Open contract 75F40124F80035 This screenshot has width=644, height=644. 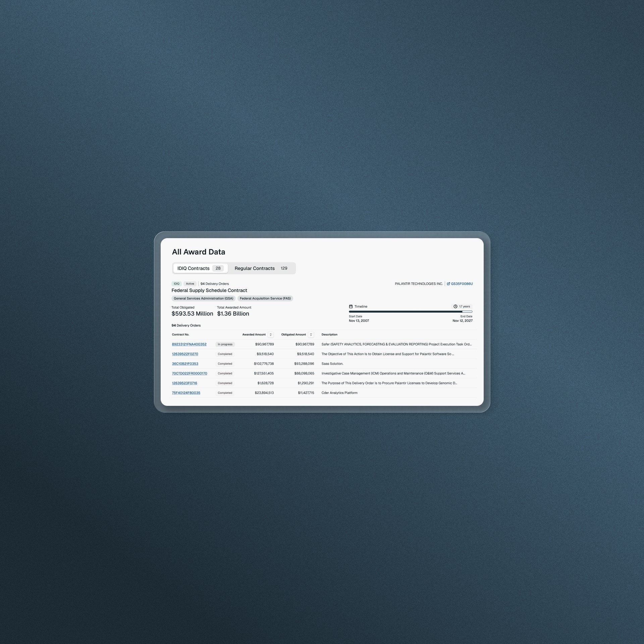click(x=186, y=393)
